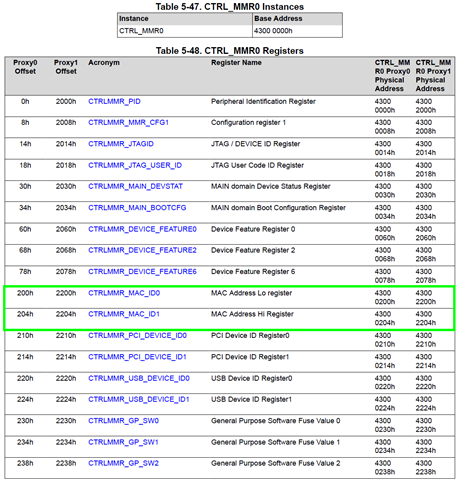Follow the CTRLMMR_USB_DEVICE_ID1 link
This screenshot has width=458, height=480.
(139, 399)
